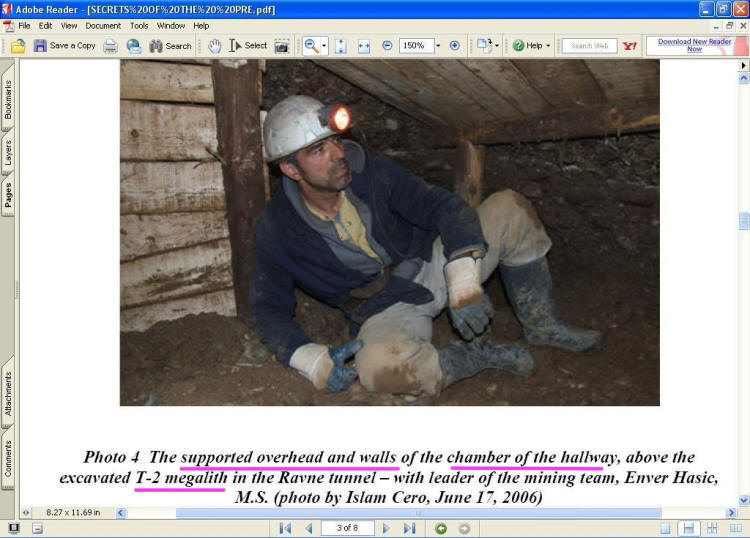
Task: Click the Adobe PDF icon in menu bar
Action: tap(9, 26)
